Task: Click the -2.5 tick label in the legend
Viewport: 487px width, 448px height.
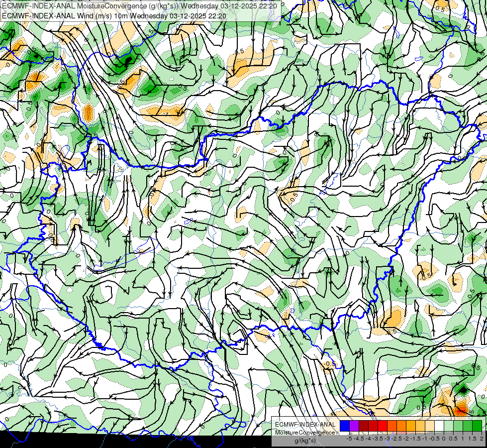Action: [396, 439]
